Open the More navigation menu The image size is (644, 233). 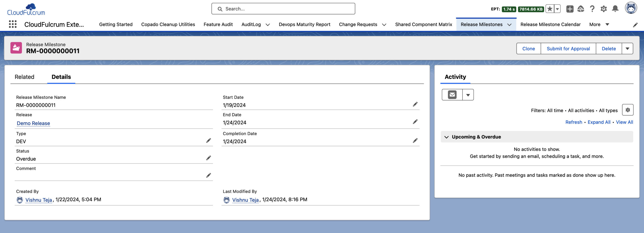599,24
